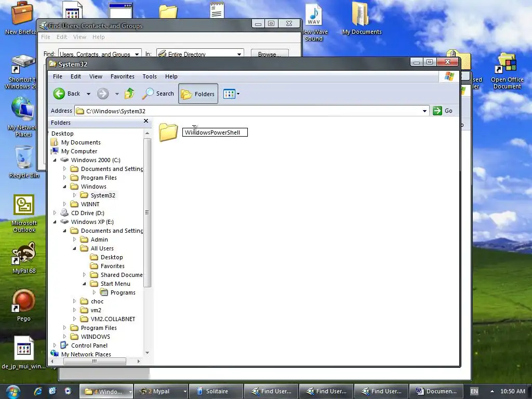Open the Help menu in System32

tap(171, 76)
